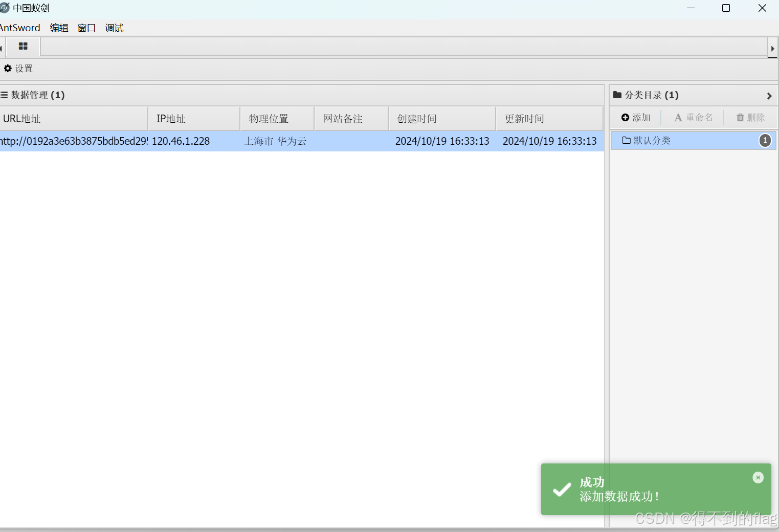The width and height of the screenshot is (779, 532).
Task: Click the count badge 1 on 默认分类
Action: pos(765,140)
